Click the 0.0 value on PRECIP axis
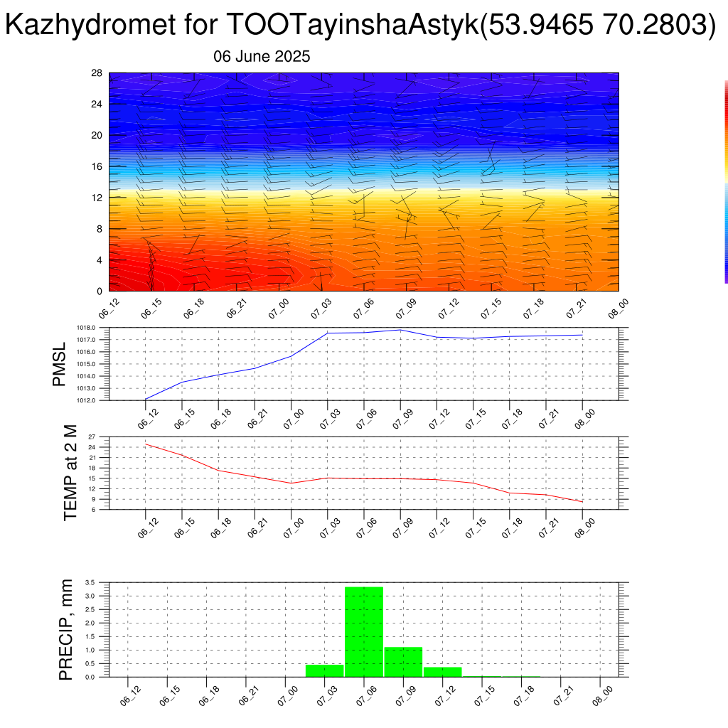This screenshot has height=728, width=728. click(x=90, y=677)
